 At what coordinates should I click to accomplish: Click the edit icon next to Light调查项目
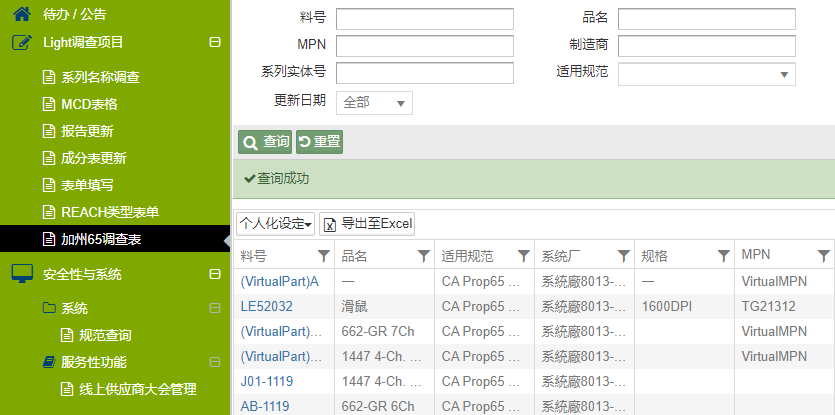click(x=22, y=42)
